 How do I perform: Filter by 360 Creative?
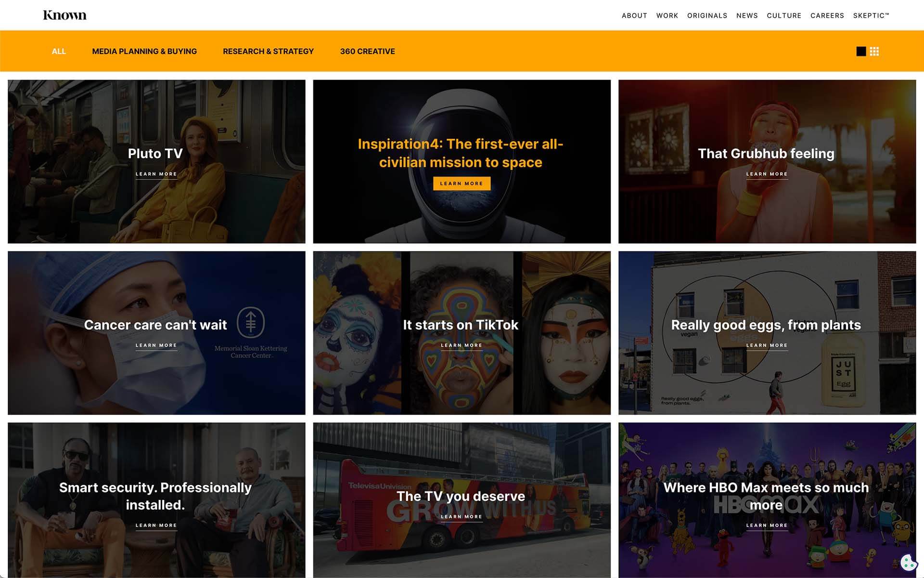[367, 52]
